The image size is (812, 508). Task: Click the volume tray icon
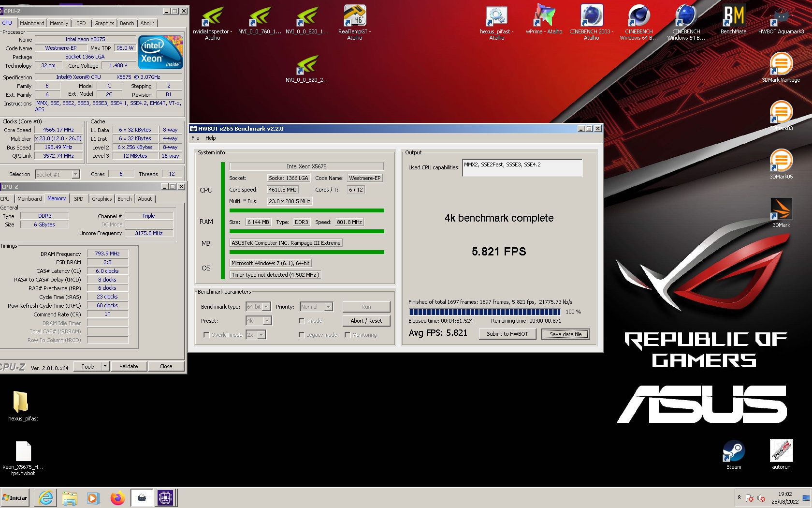click(x=761, y=498)
